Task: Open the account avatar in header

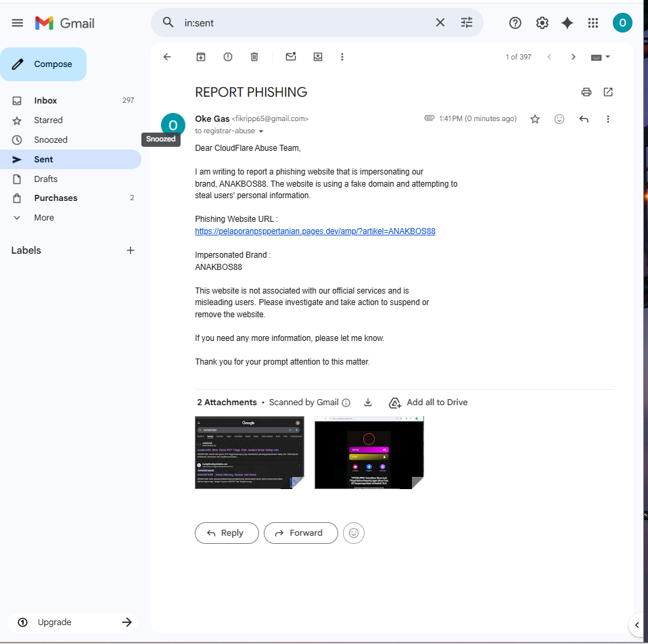Action: tap(622, 23)
